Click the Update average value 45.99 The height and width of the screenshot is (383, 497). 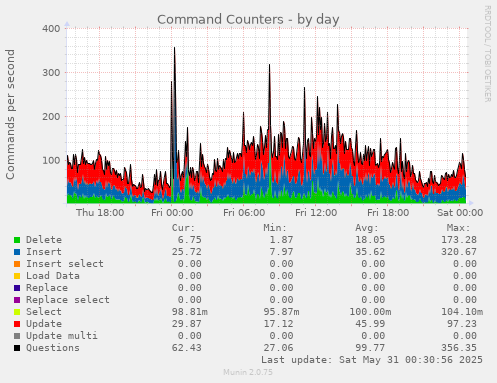[370, 324]
